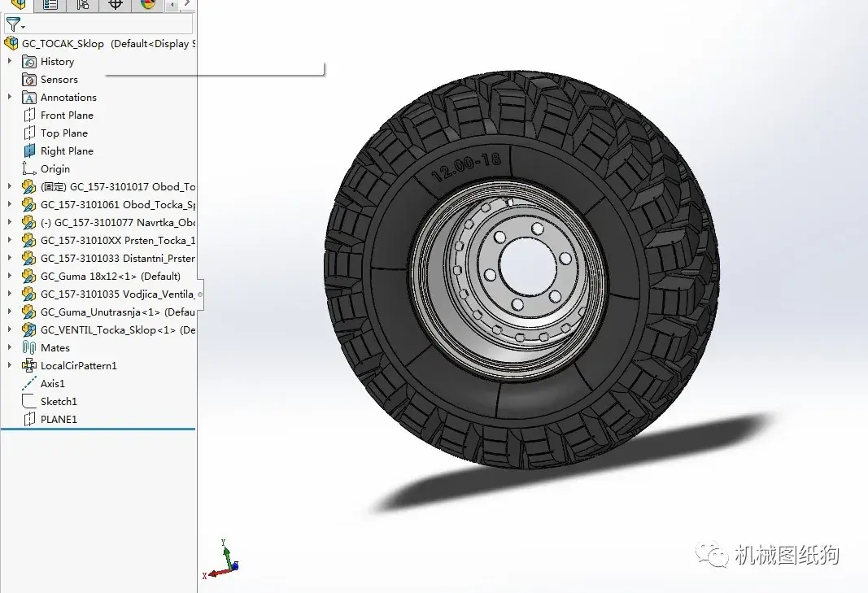The width and height of the screenshot is (868, 593).
Task: Expand the History folder
Action: click(10, 61)
